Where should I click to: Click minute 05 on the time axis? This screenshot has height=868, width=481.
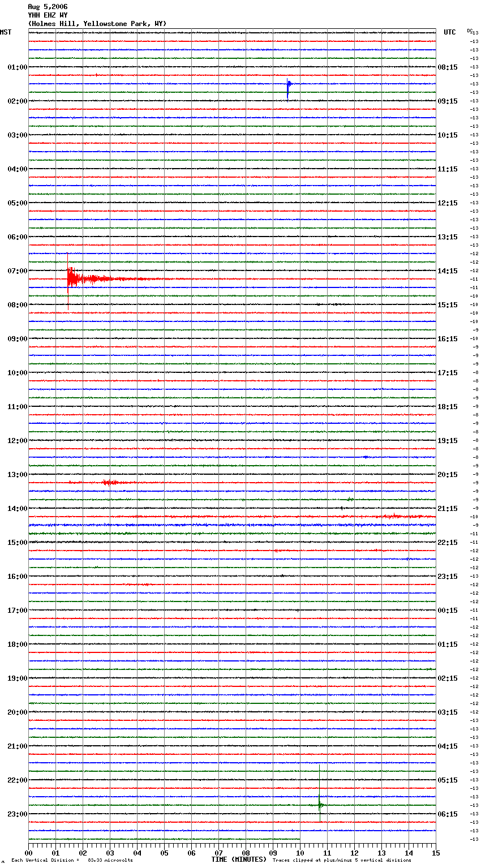click(164, 853)
